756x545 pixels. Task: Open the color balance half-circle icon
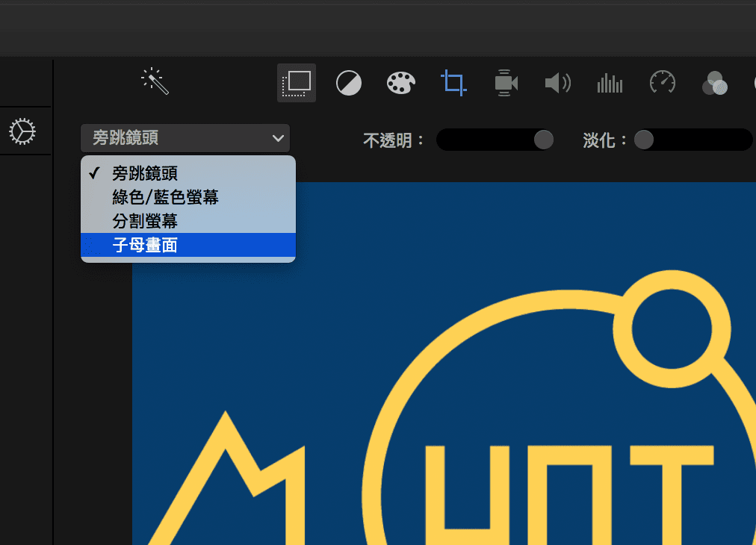pyautogui.click(x=349, y=83)
